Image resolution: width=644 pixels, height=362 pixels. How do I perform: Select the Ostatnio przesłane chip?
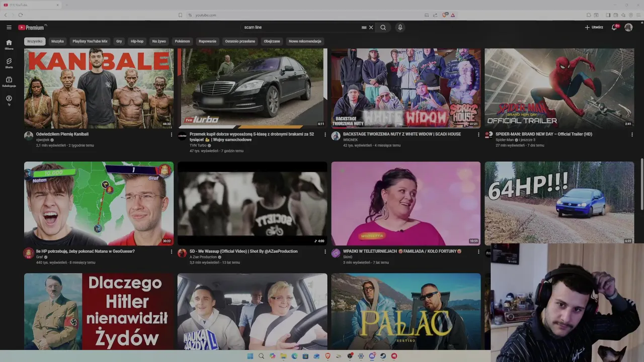click(240, 41)
